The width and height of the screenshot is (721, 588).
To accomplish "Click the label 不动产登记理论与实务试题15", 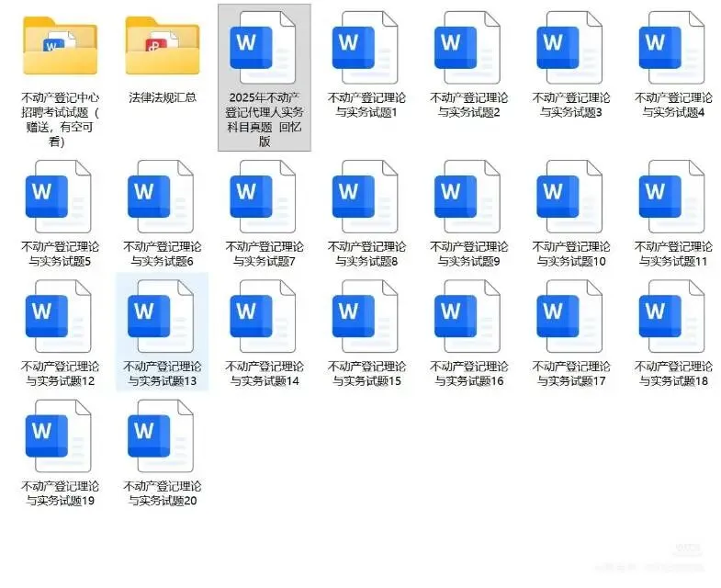I will [366, 373].
